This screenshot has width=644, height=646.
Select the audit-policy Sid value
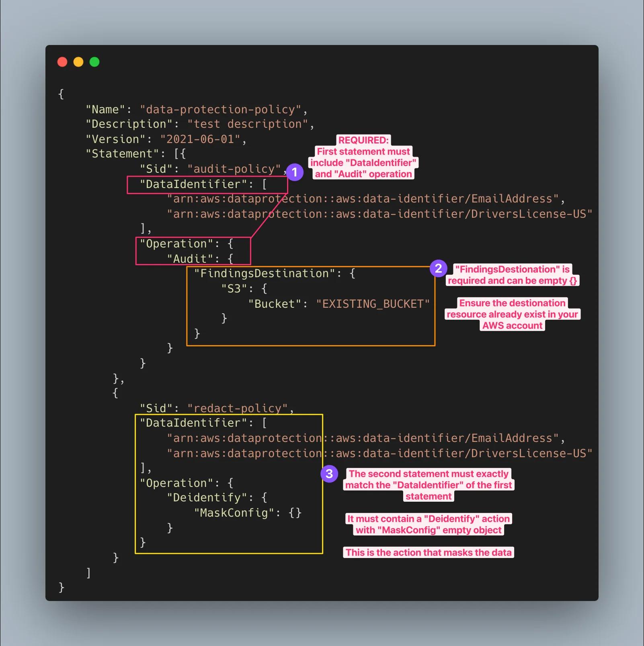coord(234,169)
